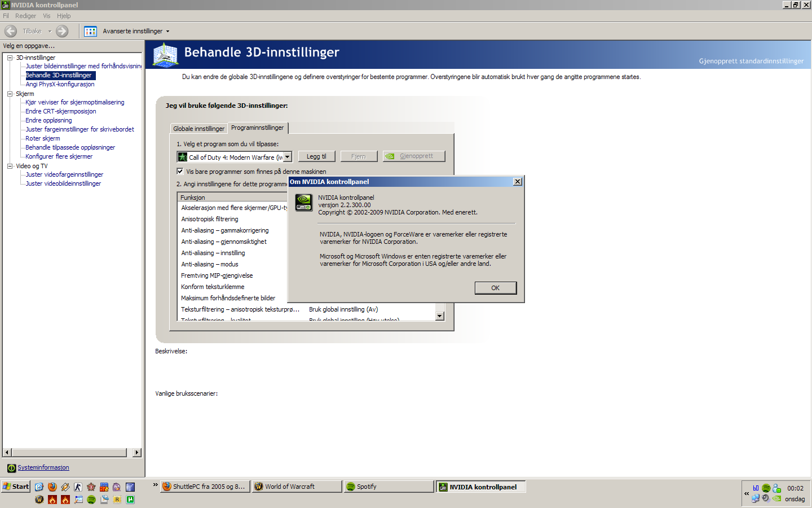Screen dimensions: 812x508
Task: Open Winamp from quick launch
Action: [x=65, y=487]
